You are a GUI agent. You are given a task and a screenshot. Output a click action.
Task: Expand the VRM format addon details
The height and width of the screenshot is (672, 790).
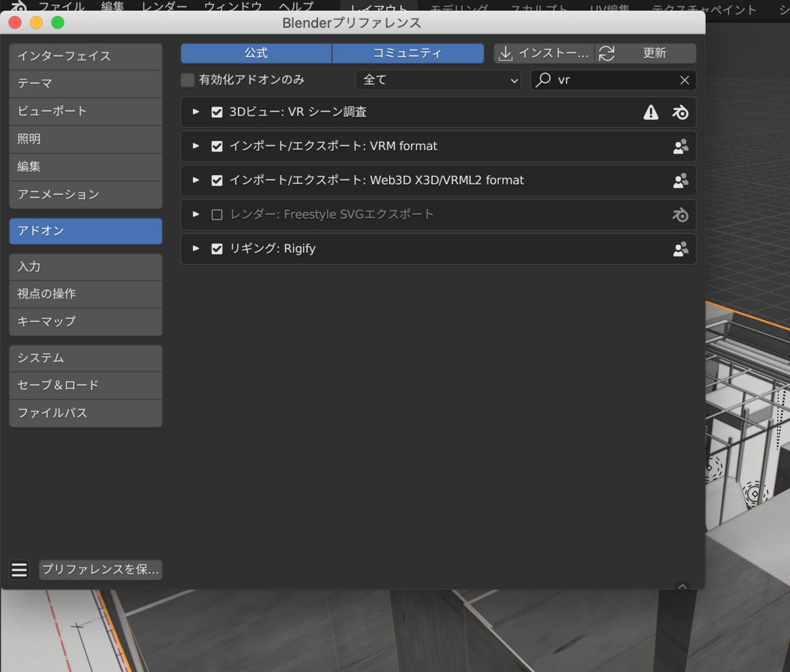(x=196, y=146)
